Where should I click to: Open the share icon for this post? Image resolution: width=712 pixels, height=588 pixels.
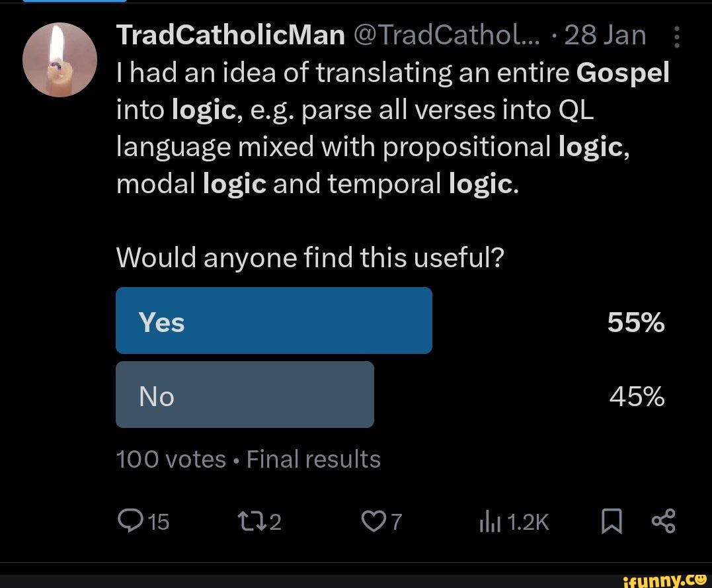coord(664,522)
